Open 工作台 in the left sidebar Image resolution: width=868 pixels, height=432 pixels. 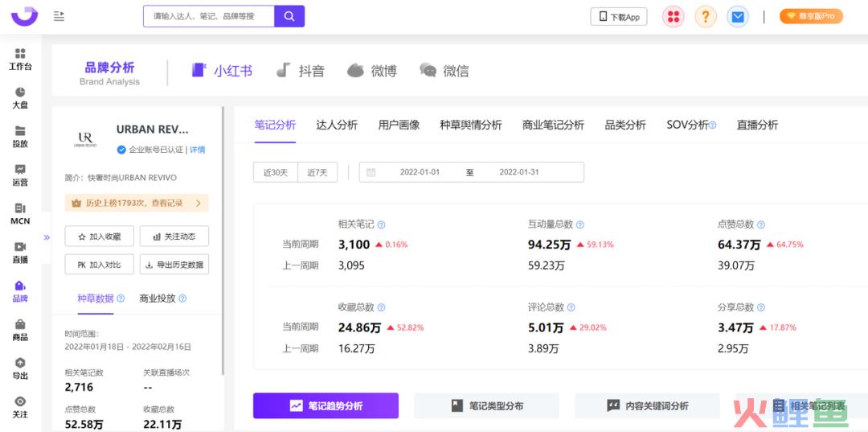[20, 60]
